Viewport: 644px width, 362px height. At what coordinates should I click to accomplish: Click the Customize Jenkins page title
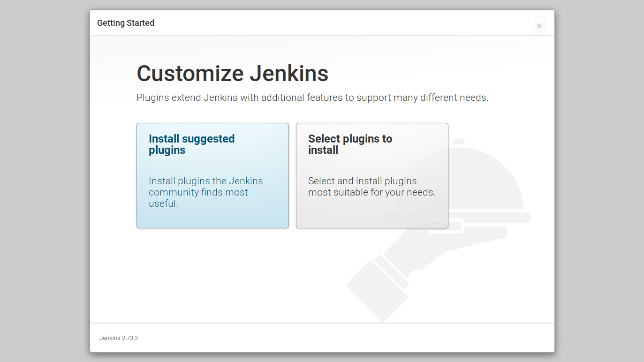[232, 73]
